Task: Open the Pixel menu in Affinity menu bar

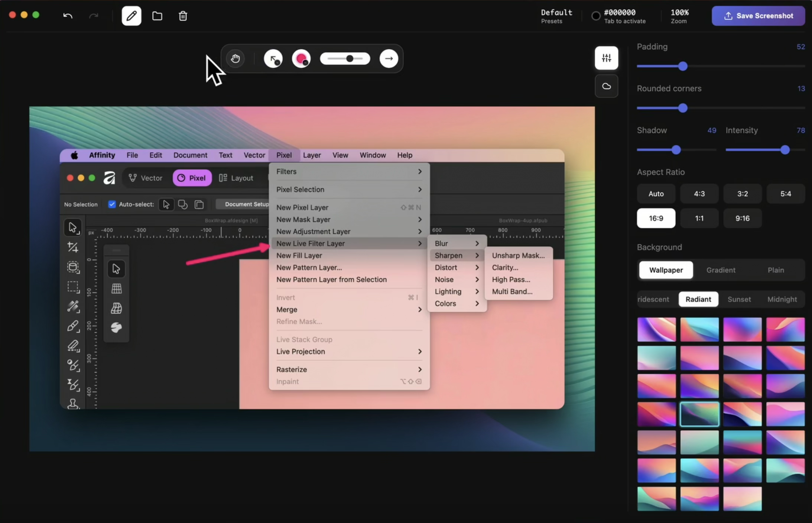Action: (284, 155)
